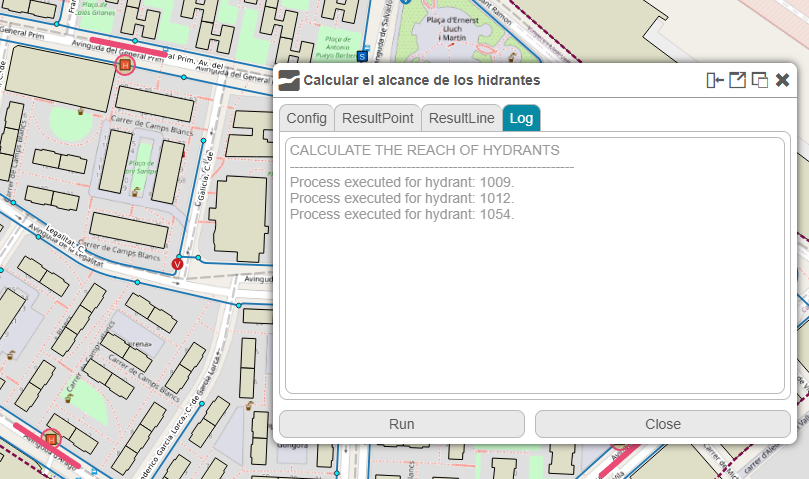Click the tool logo icon beside the dialog title

(289, 81)
